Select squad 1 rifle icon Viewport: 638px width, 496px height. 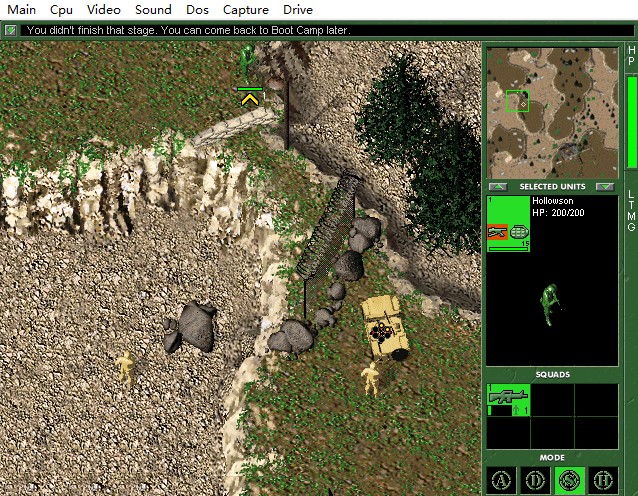(508, 395)
